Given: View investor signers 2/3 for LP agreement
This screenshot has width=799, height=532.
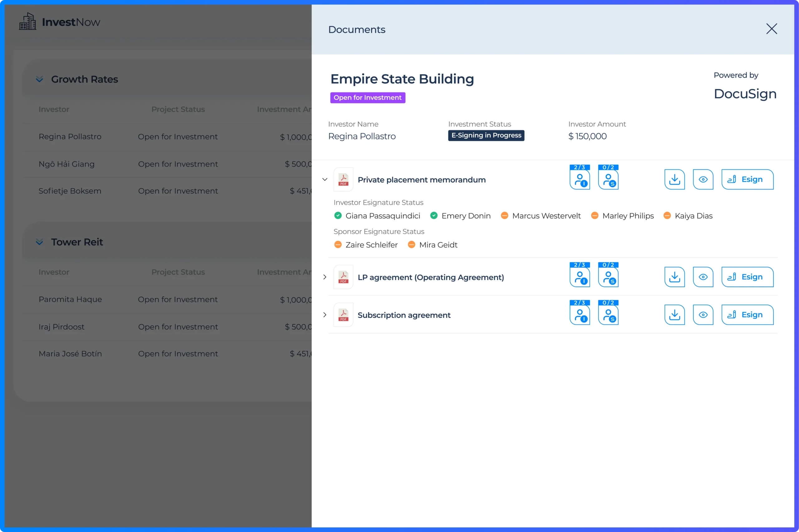Looking at the screenshot, I should click(580, 274).
